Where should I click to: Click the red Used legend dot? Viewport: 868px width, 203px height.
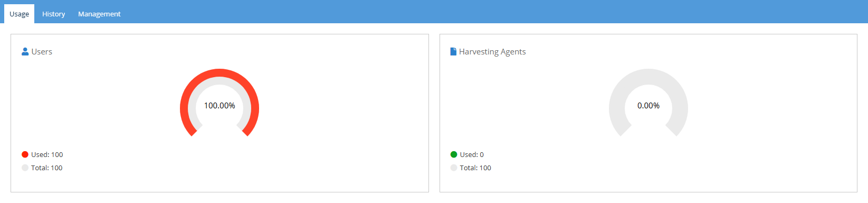[x=25, y=154]
